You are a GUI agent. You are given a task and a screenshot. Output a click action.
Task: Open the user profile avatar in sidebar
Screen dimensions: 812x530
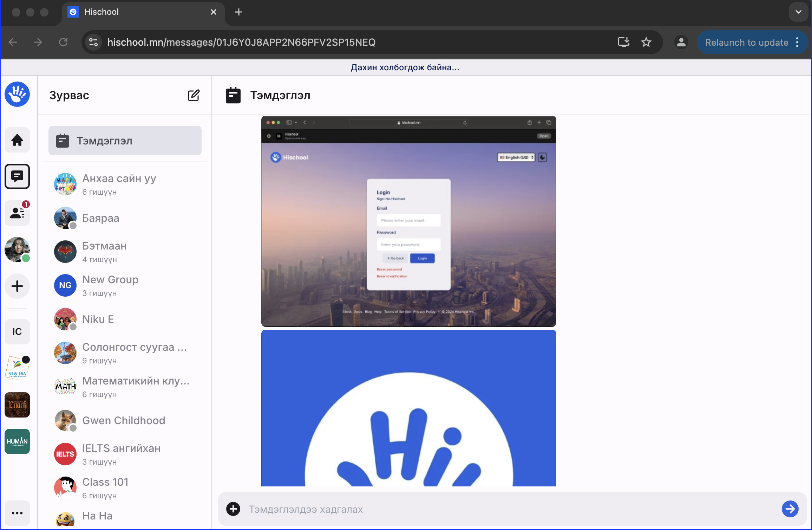pos(17,250)
